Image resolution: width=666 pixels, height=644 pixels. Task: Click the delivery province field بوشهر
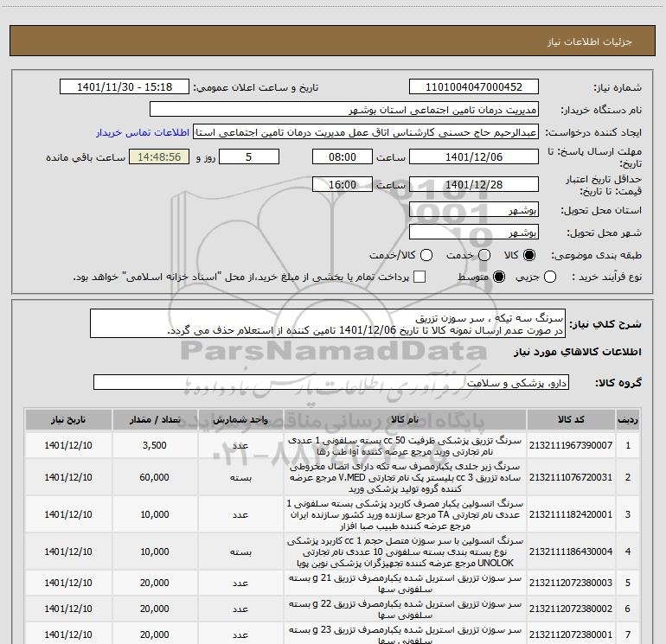pyautogui.click(x=474, y=210)
